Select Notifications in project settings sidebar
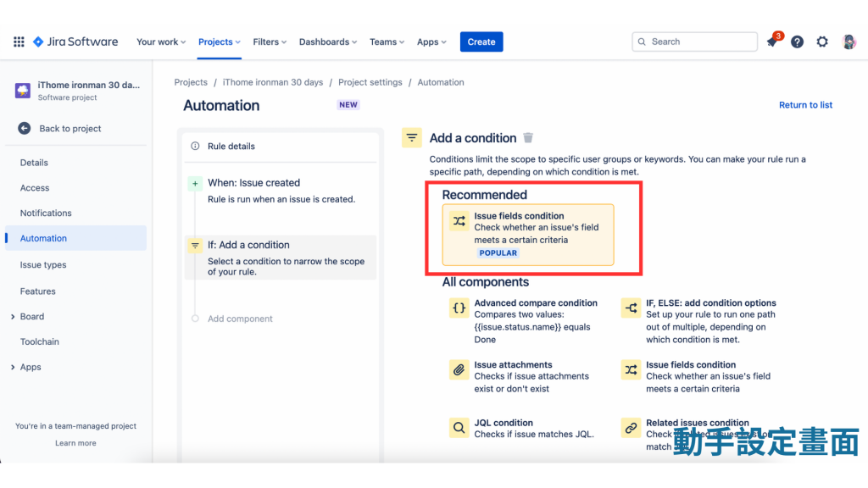Image resolution: width=868 pixels, height=488 pixels. [x=75, y=213]
